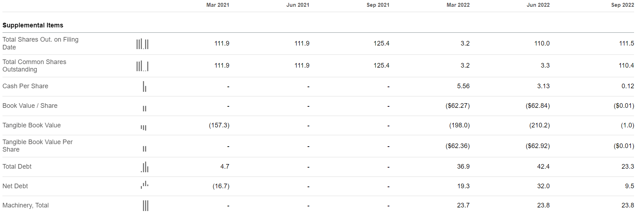The image size is (644, 216).
Task: Open the Total Common Shares Outstanding sparkline chart
Action: point(142,66)
